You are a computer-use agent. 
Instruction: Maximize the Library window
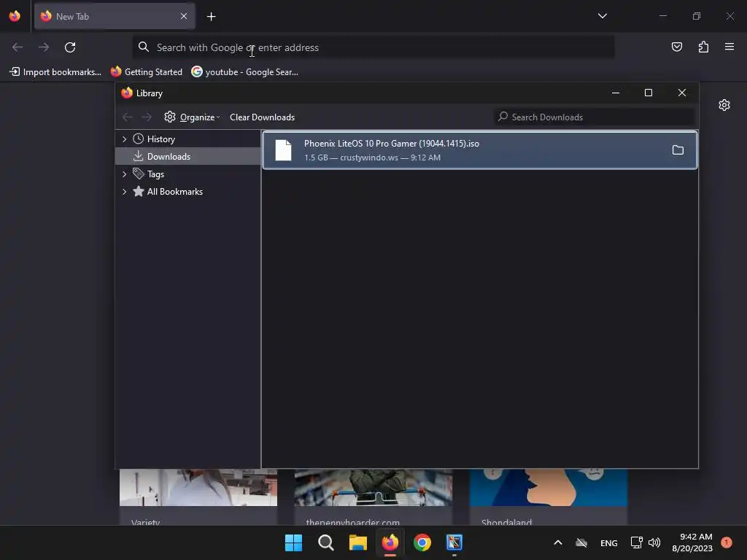[x=649, y=93]
